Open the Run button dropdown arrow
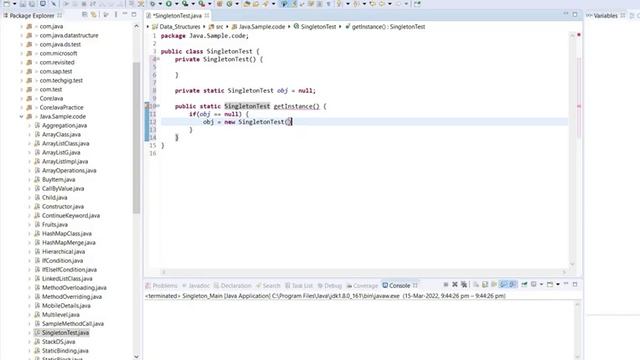Viewport: 640px width, 360px height. coord(176,4)
